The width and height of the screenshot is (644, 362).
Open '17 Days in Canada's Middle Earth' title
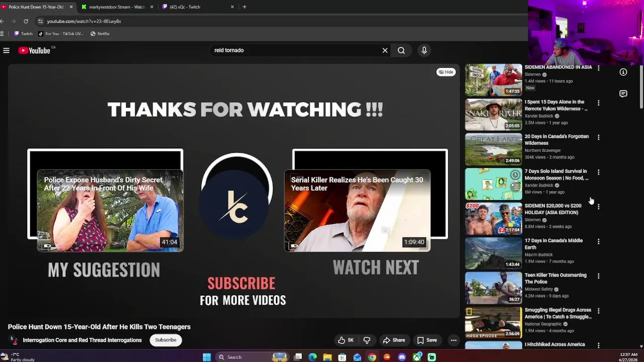553,244
